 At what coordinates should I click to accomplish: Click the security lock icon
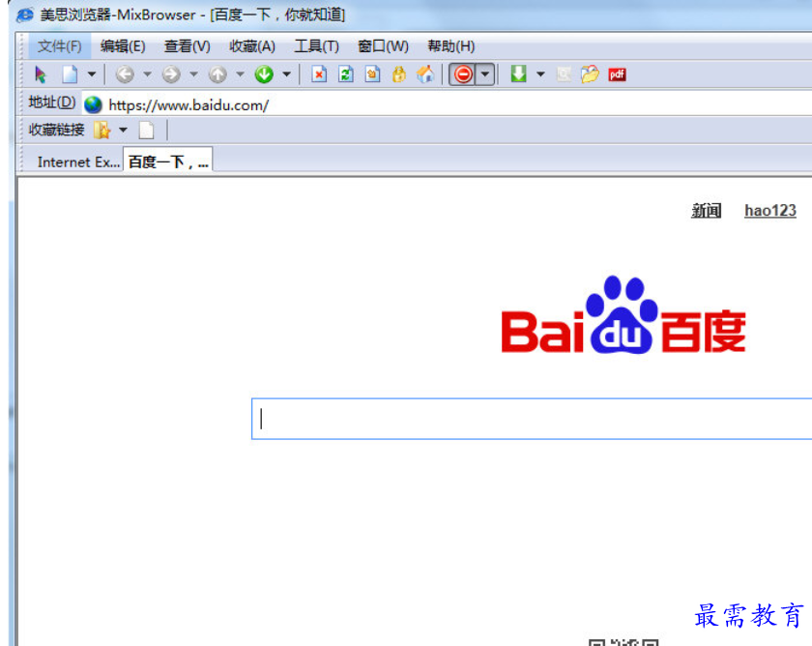point(398,74)
